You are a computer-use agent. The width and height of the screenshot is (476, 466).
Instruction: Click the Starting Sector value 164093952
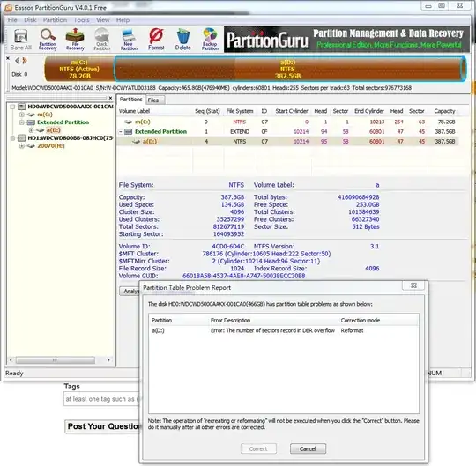coord(228,234)
